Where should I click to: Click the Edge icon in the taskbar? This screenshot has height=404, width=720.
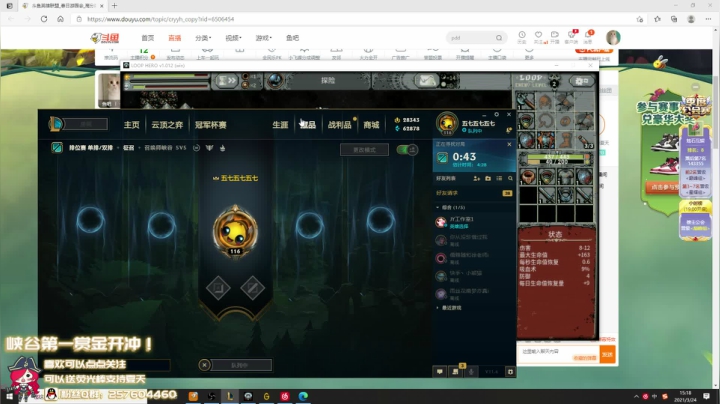(303, 396)
